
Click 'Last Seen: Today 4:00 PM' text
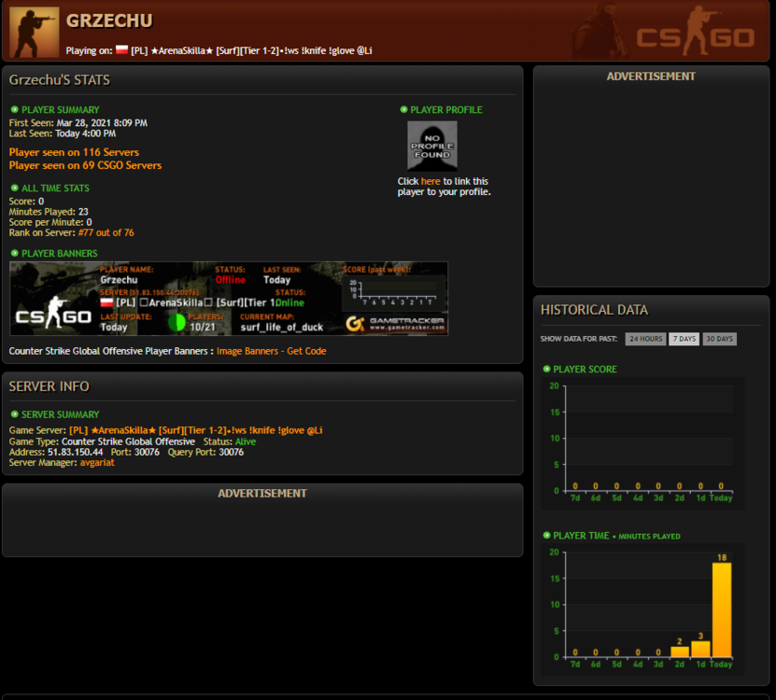63,133
